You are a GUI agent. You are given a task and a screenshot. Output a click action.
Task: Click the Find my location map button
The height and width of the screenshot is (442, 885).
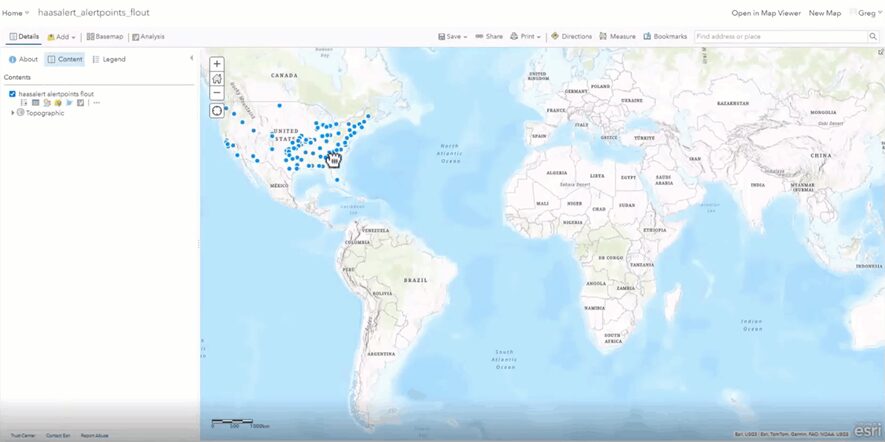(x=217, y=111)
